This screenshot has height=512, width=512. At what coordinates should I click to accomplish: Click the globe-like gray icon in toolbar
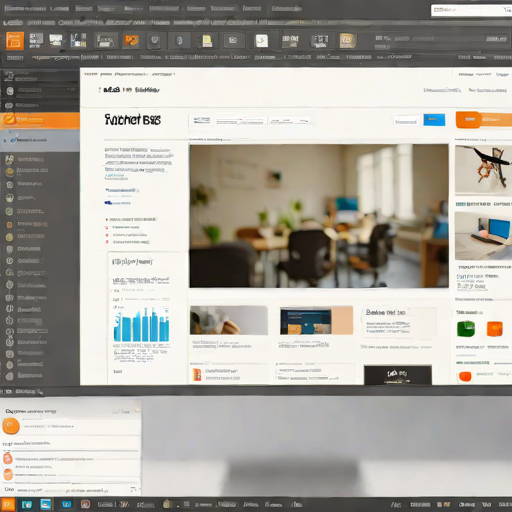(x=154, y=41)
